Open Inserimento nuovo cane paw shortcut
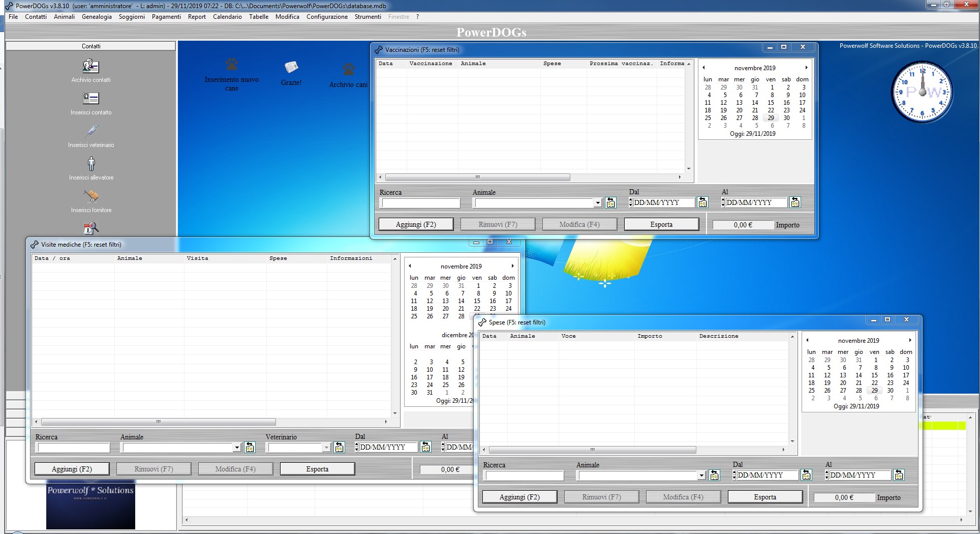This screenshot has height=534, width=980. (x=232, y=65)
